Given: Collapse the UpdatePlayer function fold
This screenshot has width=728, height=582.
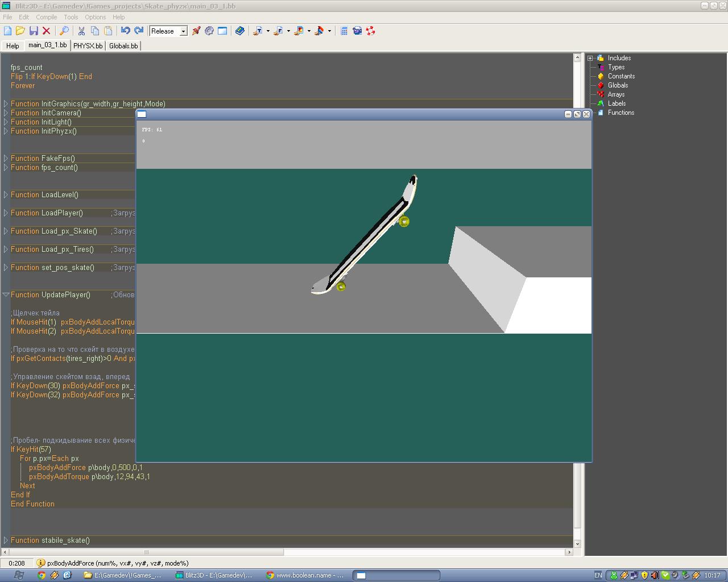Looking at the screenshot, I should click(6, 295).
